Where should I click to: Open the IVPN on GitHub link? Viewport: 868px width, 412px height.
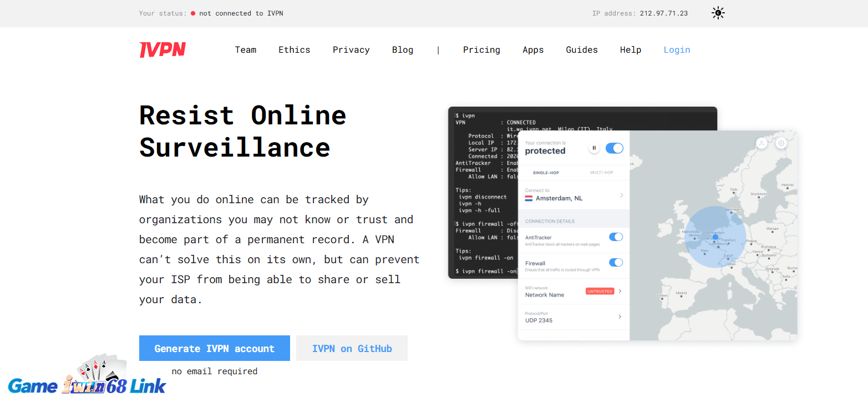coord(352,348)
